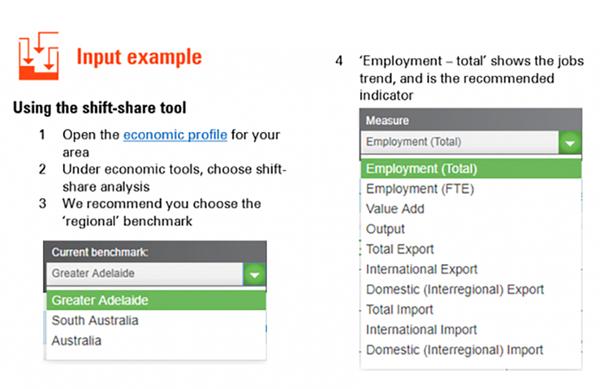Expand the Measure dropdown arrow
Image resolution: width=600 pixels, height=389 pixels.
[x=570, y=143]
